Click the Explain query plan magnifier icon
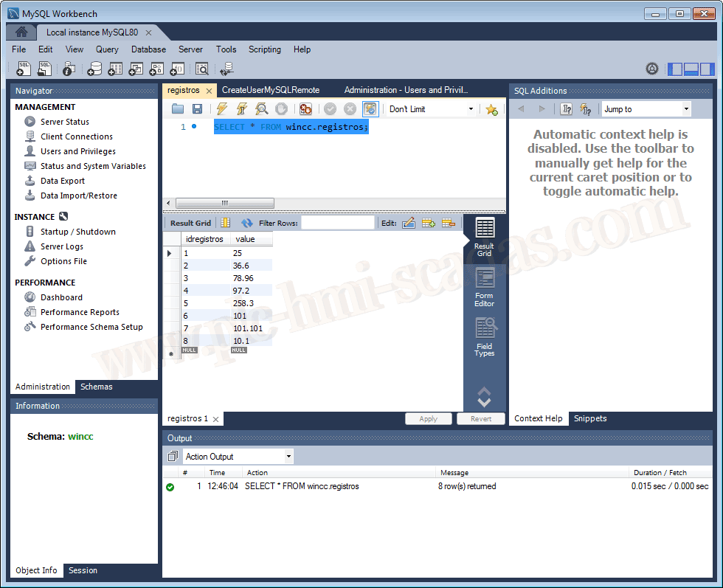 [x=261, y=109]
